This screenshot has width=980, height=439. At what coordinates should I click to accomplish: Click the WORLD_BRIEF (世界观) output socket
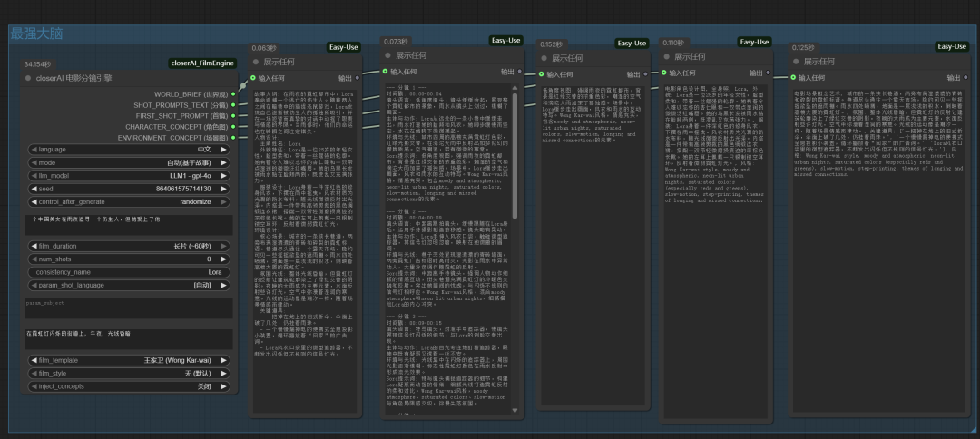point(234,93)
